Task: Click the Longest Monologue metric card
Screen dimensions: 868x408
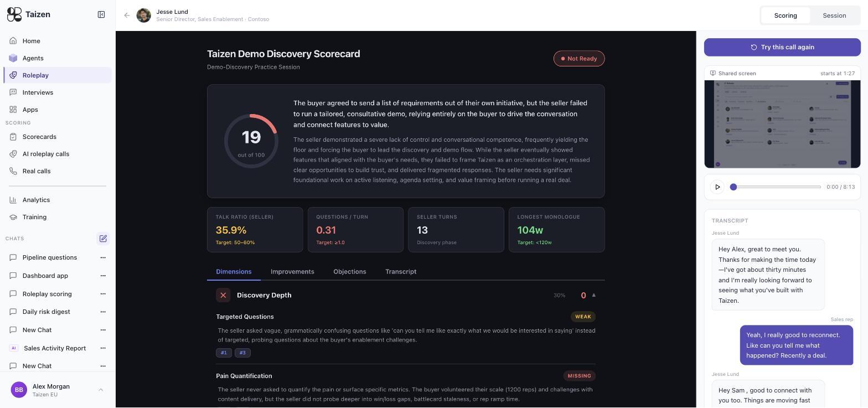Action: coord(557,230)
